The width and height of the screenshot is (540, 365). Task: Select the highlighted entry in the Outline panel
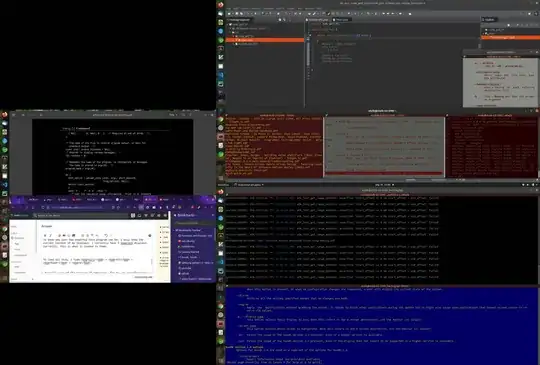(510, 37)
